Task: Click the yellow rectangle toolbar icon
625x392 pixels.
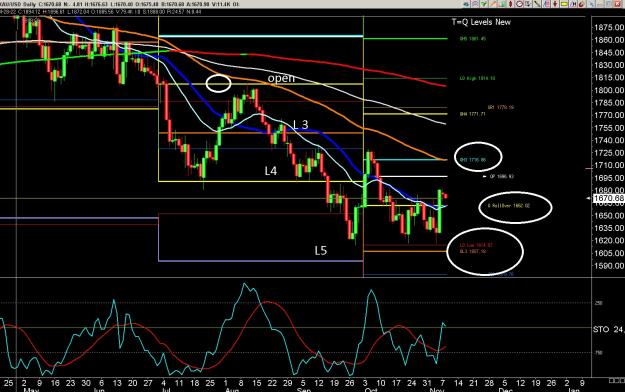Action: [564, 4]
